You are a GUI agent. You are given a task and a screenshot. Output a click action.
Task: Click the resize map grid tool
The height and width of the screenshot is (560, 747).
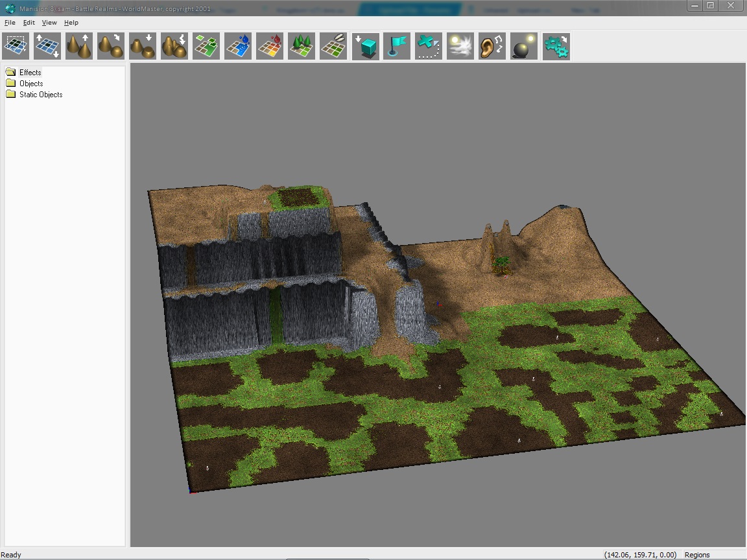coord(47,46)
